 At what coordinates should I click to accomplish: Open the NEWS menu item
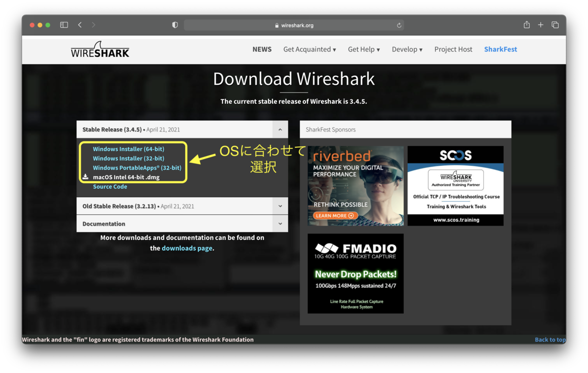click(x=262, y=49)
